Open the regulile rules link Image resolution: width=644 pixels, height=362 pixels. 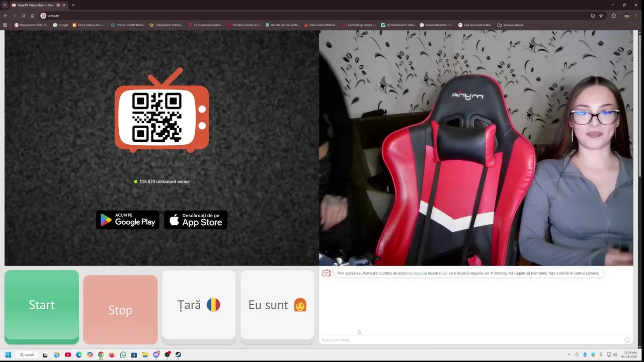(420, 273)
